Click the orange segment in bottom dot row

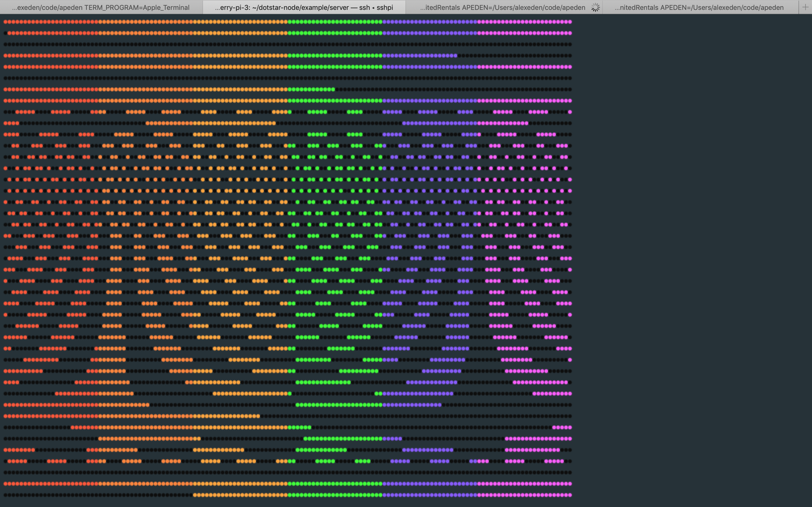click(x=240, y=495)
